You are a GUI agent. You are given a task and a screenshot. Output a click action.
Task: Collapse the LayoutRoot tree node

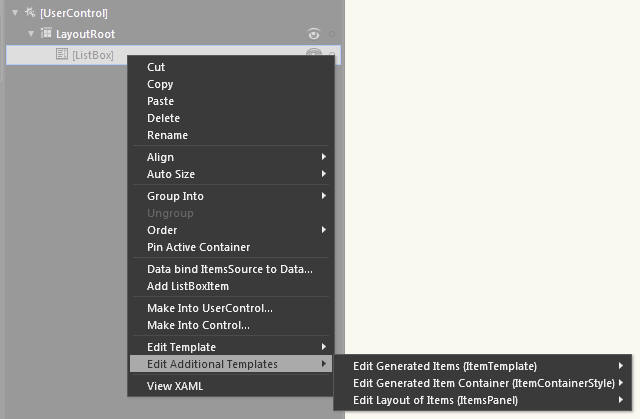[x=31, y=33]
